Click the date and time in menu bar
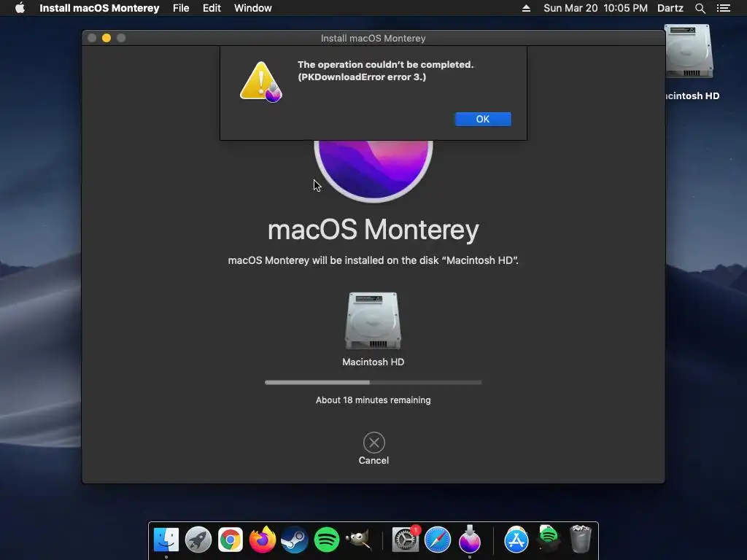 [595, 8]
